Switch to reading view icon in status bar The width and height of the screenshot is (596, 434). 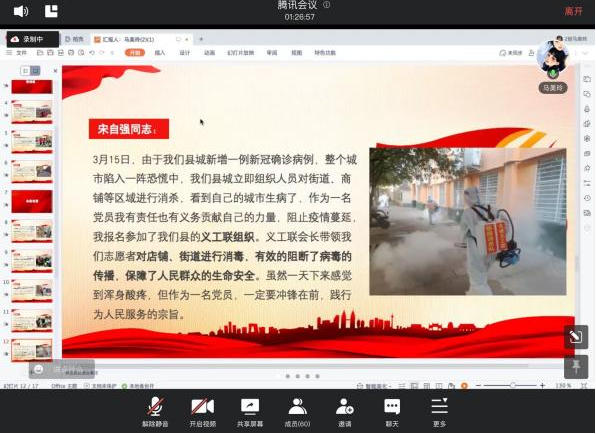tap(439, 386)
